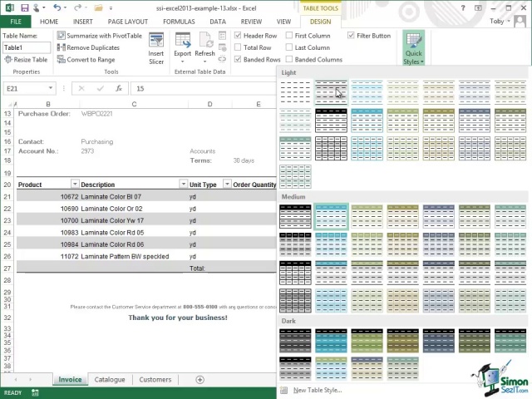The height and width of the screenshot is (399, 532).
Task: Click the Resize Table icon
Action: (x=7, y=60)
